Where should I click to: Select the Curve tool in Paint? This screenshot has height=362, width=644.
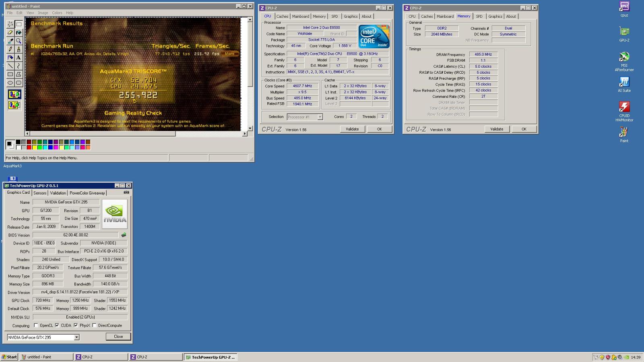pyautogui.click(x=19, y=66)
